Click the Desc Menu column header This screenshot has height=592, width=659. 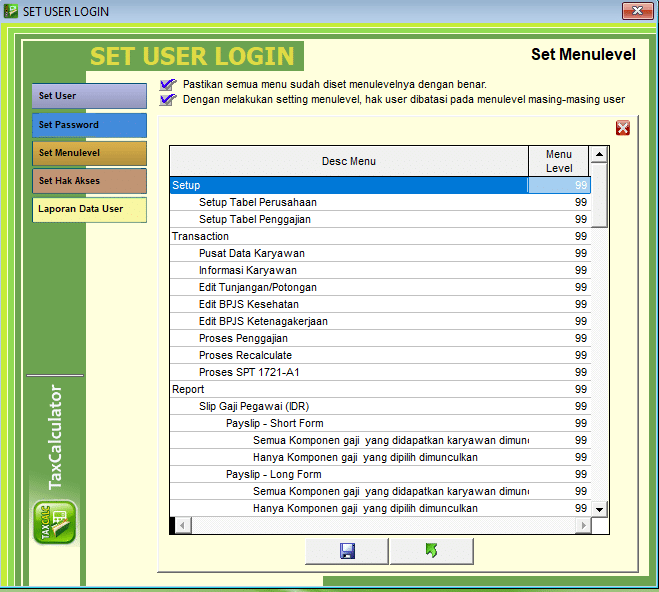[x=349, y=161]
